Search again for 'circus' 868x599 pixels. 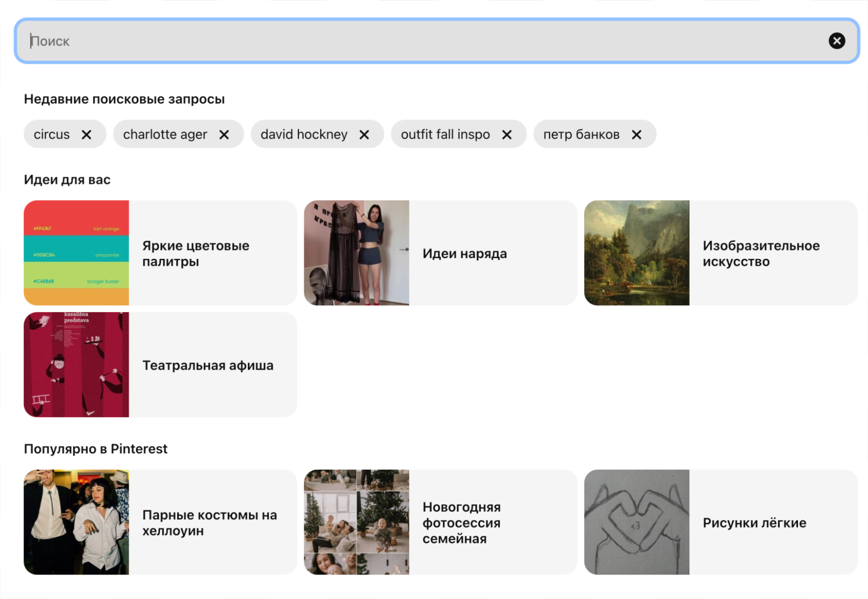[x=52, y=134]
